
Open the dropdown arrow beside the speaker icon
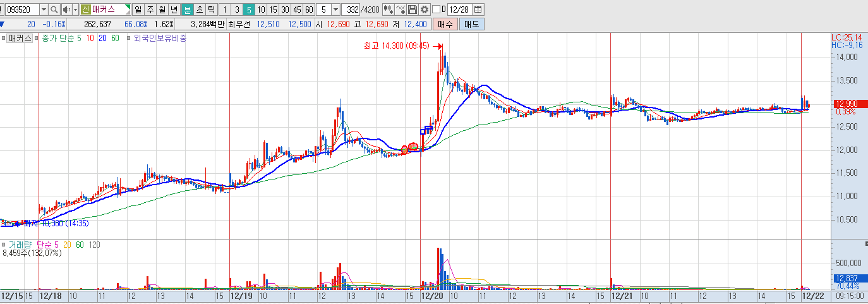point(75,9)
